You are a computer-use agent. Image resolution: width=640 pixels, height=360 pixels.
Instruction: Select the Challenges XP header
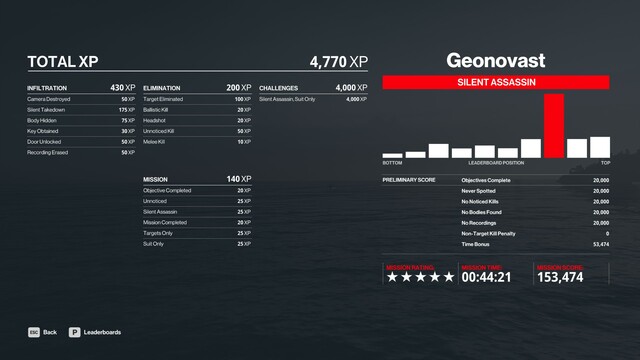tap(313, 88)
